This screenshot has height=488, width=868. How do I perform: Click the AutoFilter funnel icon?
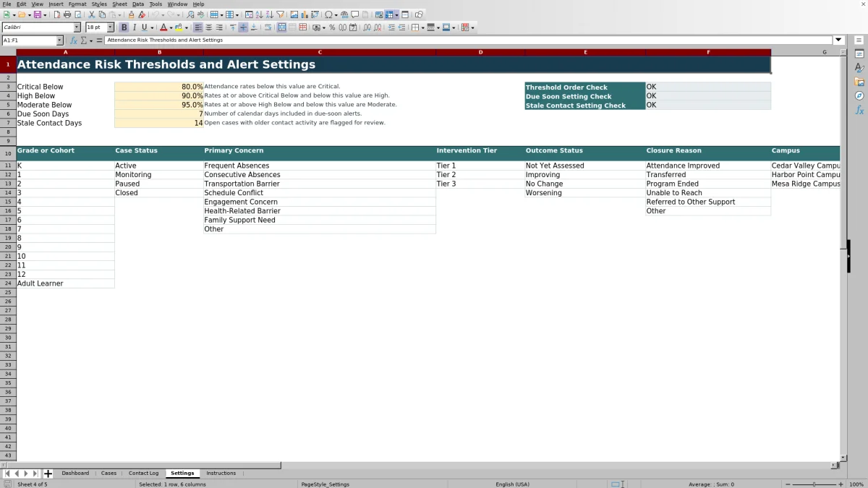280,14
